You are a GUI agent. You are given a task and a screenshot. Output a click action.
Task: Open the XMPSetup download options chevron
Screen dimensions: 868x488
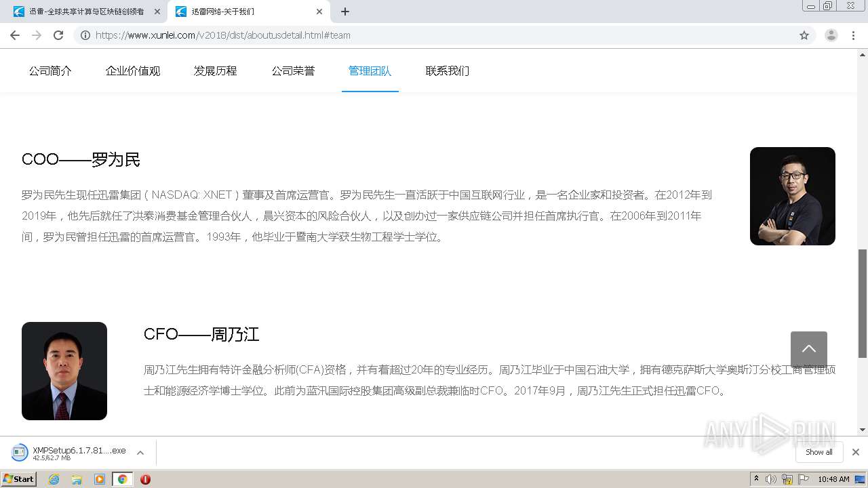pos(140,453)
